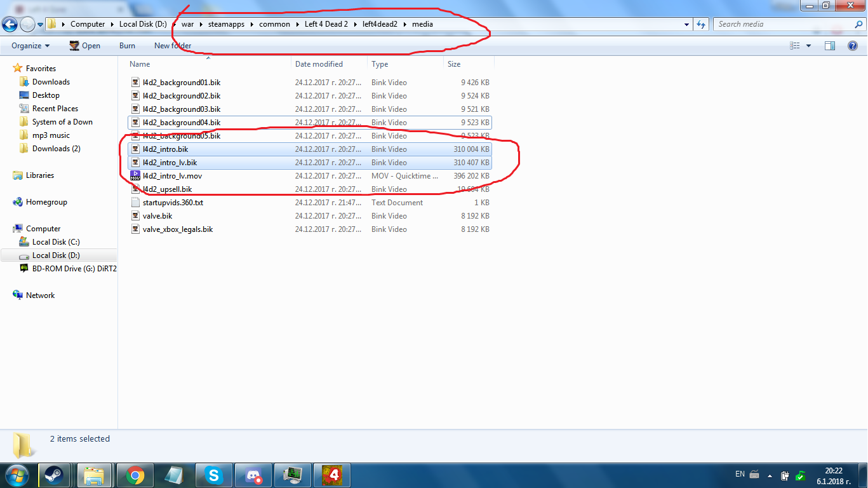Screen dimensions: 868x488
Task: Open Homegroup in the navigation pane
Action: point(46,202)
